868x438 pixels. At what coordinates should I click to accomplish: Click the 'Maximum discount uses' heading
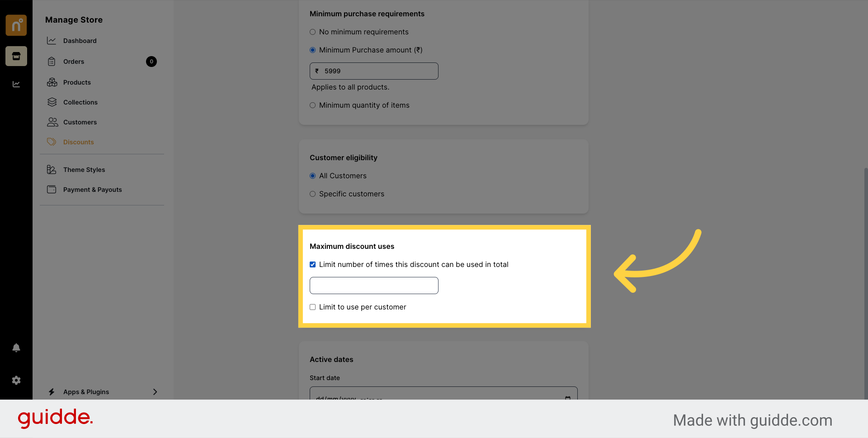point(352,247)
